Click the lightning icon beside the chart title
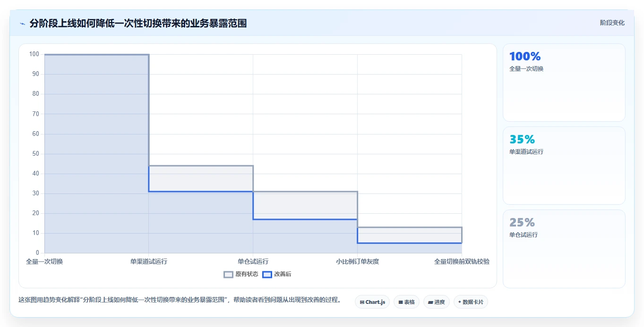The image size is (644, 327). click(23, 23)
